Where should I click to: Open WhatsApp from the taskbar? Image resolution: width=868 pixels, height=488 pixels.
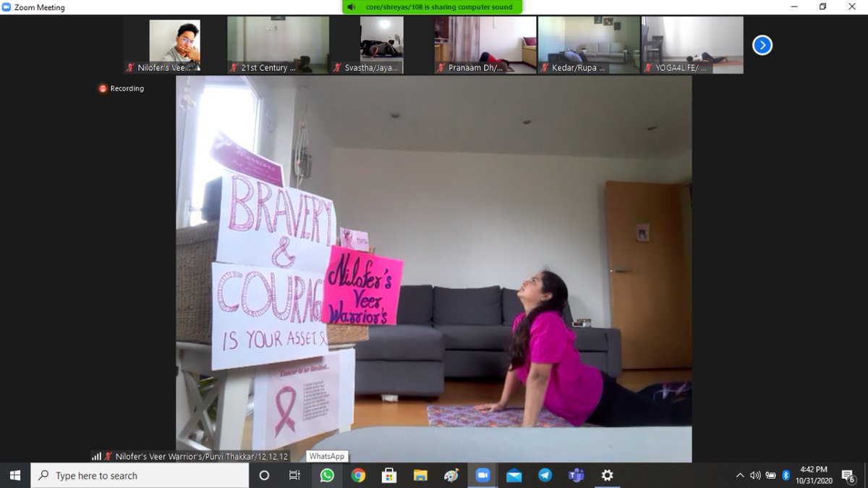tap(327, 476)
